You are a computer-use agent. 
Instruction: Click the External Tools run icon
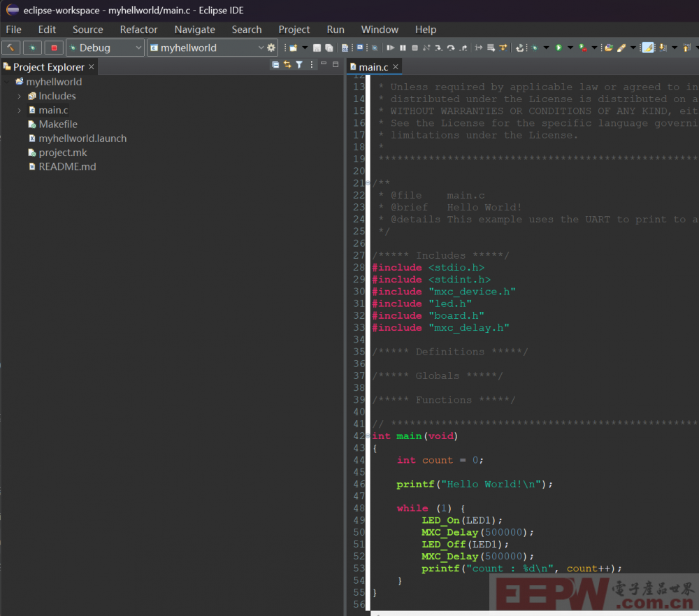coord(583,48)
